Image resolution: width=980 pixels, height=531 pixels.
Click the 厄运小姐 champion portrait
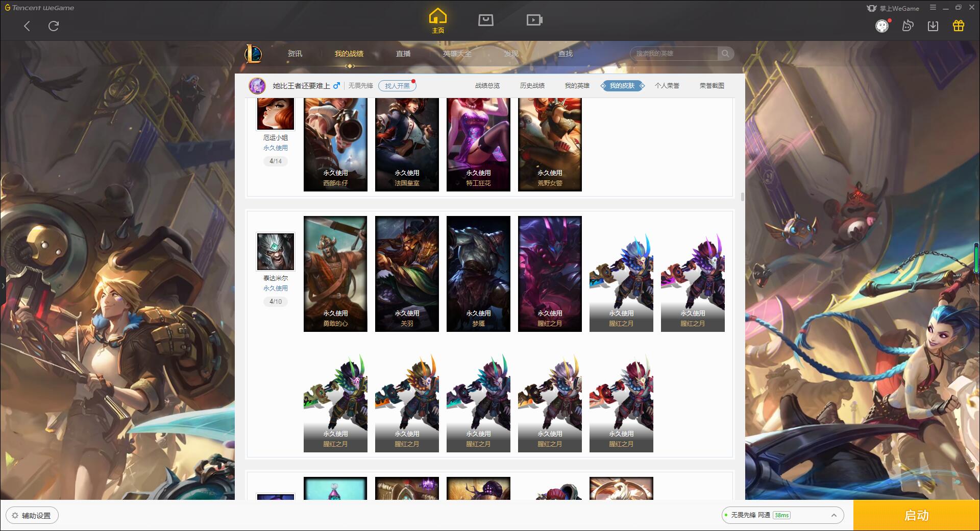point(276,114)
